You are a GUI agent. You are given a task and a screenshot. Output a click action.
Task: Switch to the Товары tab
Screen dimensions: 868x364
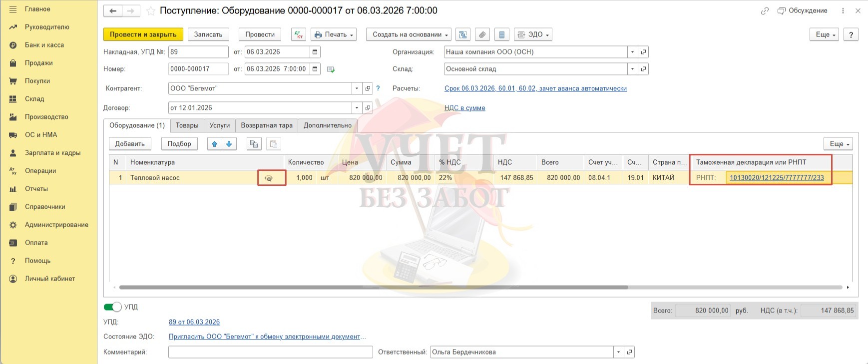coord(187,125)
